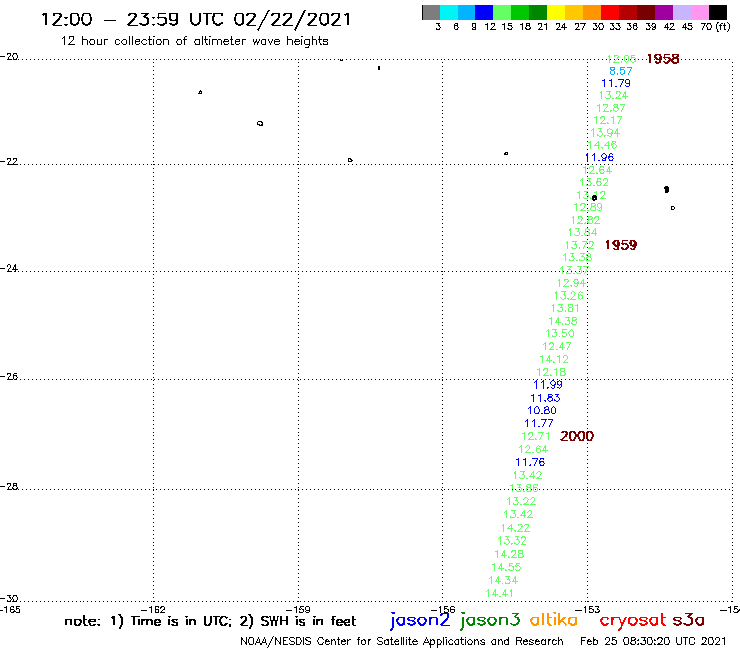740x650 pixels.
Task: Click the 13.24 wave height value
Action: [613, 95]
